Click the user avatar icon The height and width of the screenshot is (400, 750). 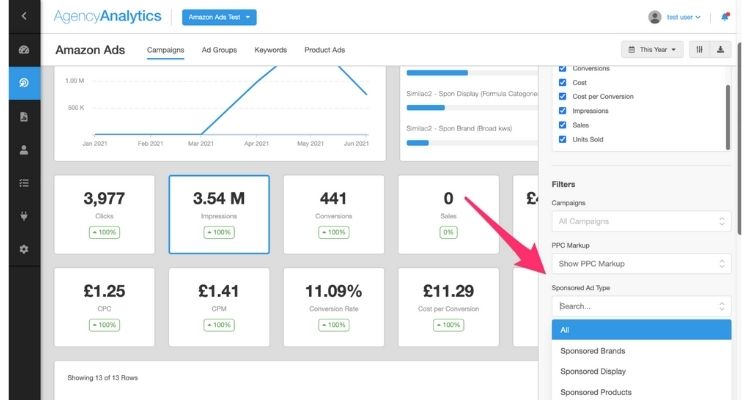point(654,17)
